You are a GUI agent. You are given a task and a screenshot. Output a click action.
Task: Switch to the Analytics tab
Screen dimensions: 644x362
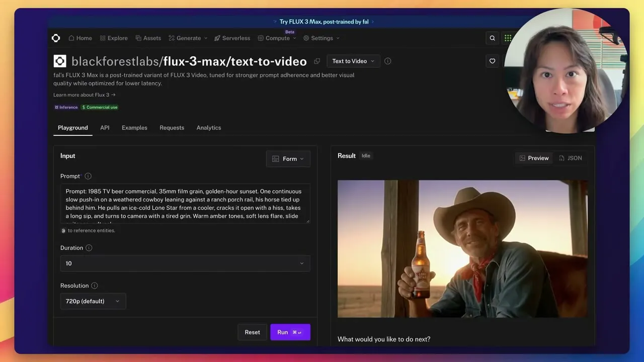pos(209,128)
